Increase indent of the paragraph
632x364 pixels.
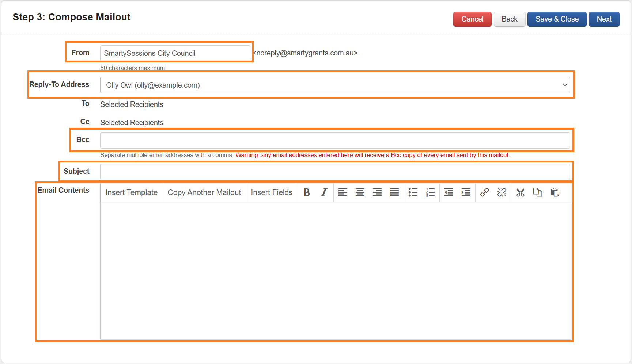466,192
